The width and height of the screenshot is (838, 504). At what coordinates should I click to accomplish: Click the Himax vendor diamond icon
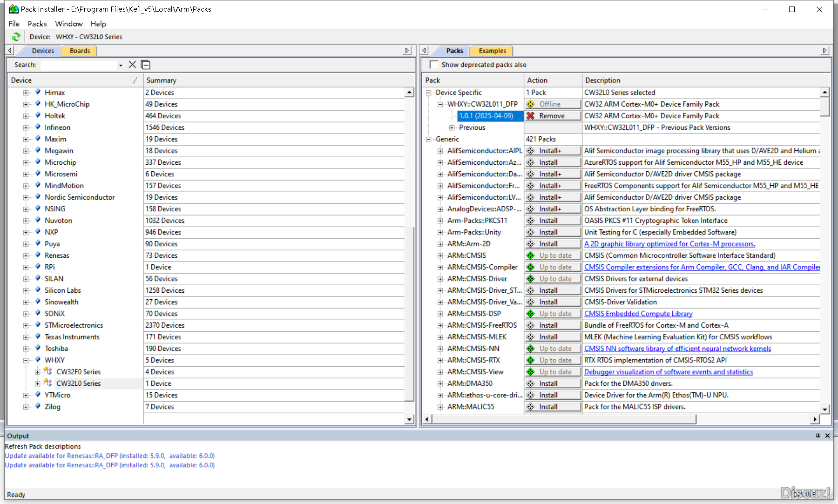[38, 92]
